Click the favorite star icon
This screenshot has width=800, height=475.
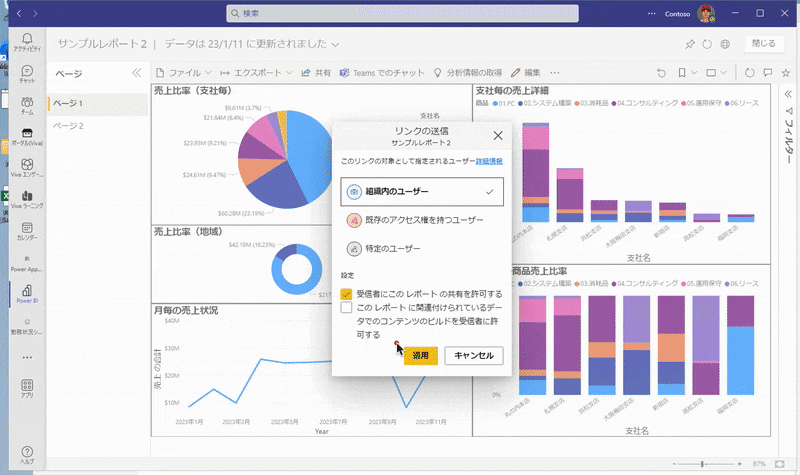(x=786, y=73)
